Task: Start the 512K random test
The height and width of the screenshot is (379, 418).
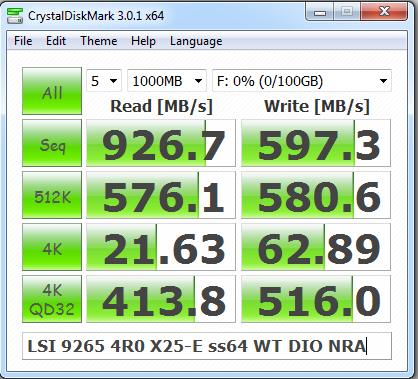Action: (x=52, y=195)
